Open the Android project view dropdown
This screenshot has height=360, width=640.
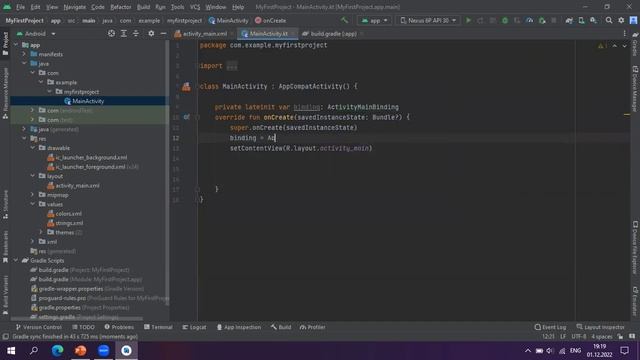click(36, 33)
